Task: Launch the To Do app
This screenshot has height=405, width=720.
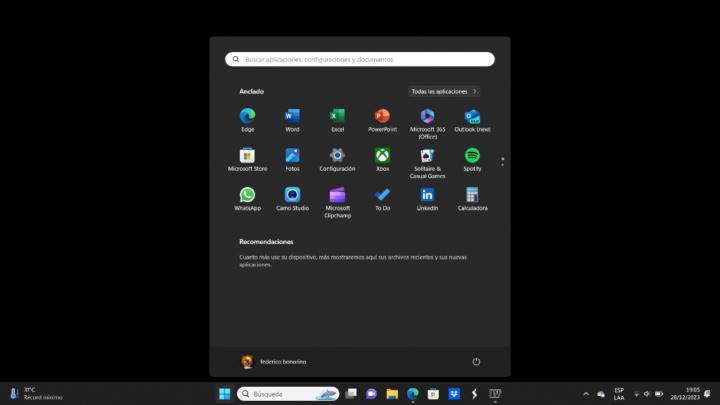Action: coord(382,199)
